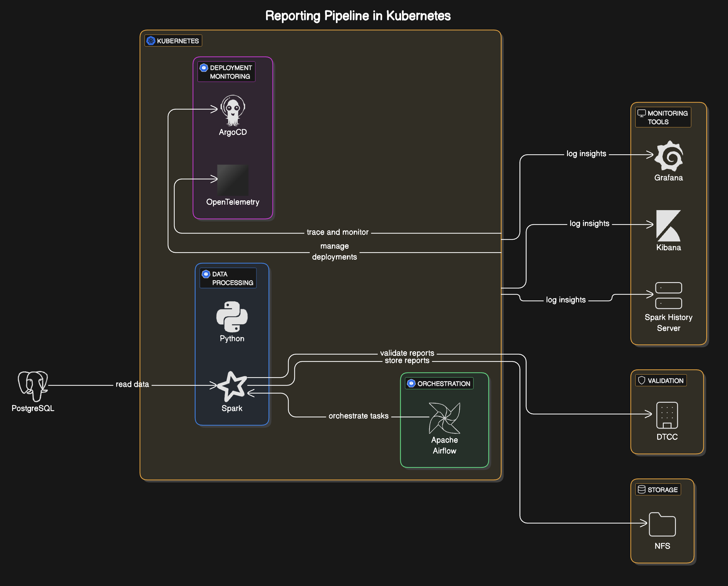
Task: Click the 'manage deployments' edge label
Action: 334,252
